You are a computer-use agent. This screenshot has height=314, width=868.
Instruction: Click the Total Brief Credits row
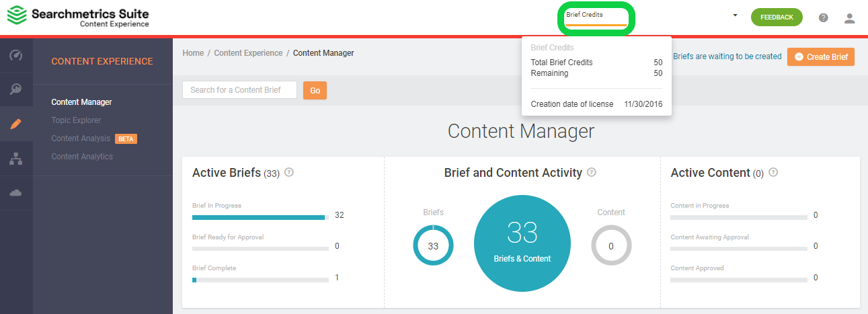point(596,63)
